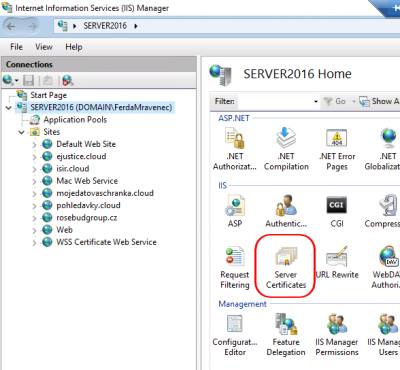Open the Request Filtering icon
Image resolution: width=400 pixels, height=370 pixels.
tap(235, 267)
